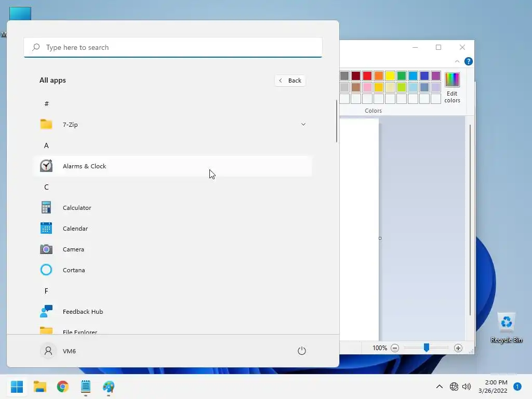532x399 pixels.
Task: Choose the pink color swatch in Paint
Action: pyautogui.click(x=367, y=87)
